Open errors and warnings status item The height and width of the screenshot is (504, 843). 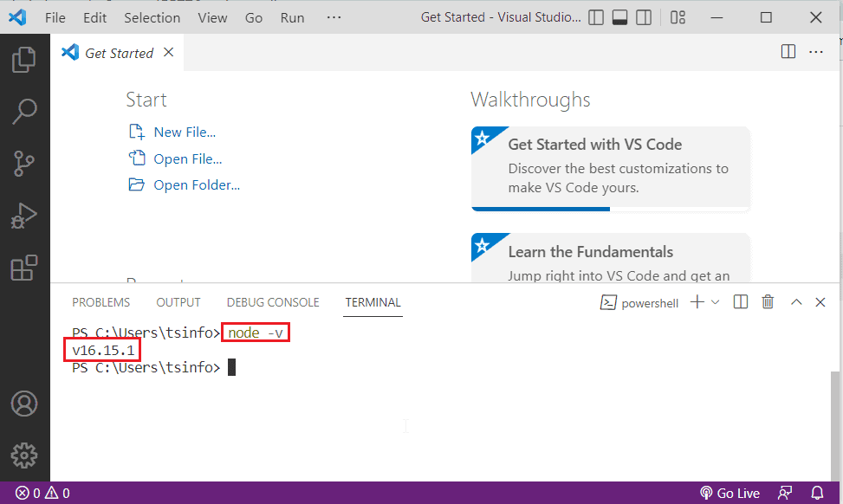tap(42, 493)
